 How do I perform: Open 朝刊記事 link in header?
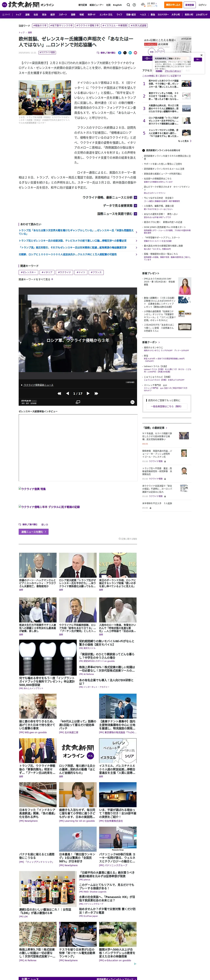(x=83, y=5)
